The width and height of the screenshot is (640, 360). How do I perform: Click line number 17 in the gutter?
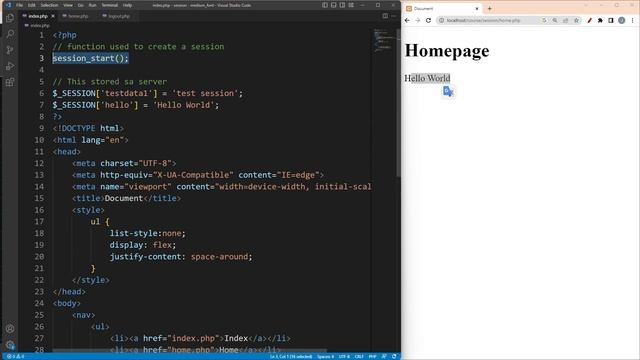click(39, 222)
